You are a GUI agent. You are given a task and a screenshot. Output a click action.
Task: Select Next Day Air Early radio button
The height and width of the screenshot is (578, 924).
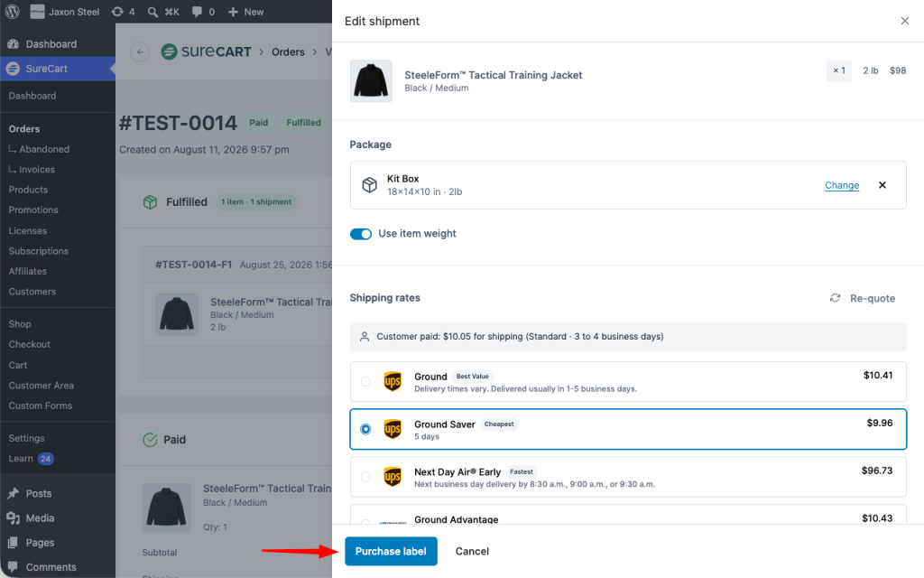click(365, 477)
